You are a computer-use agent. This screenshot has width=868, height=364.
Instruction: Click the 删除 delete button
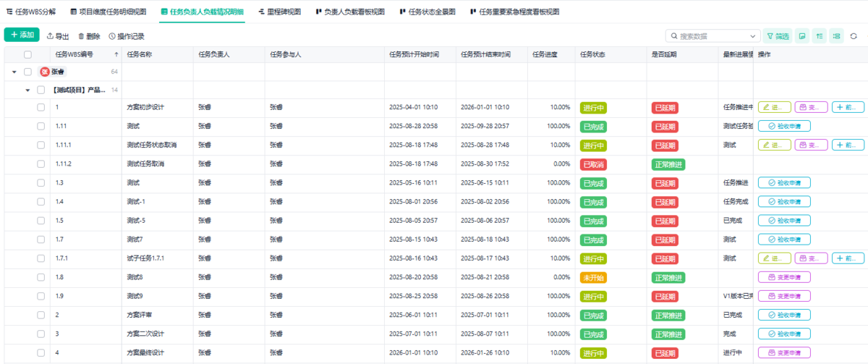pyautogui.click(x=89, y=36)
